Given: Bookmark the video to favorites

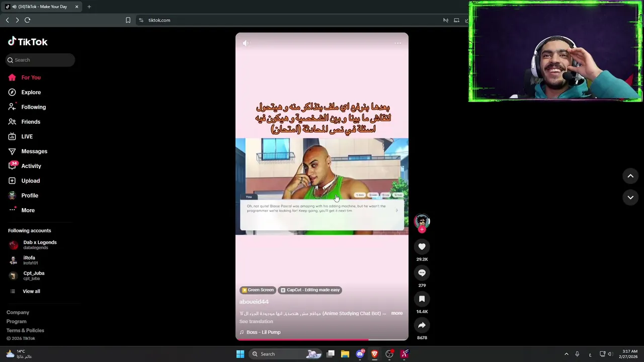Looking at the screenshot, I should coord(422,299).
